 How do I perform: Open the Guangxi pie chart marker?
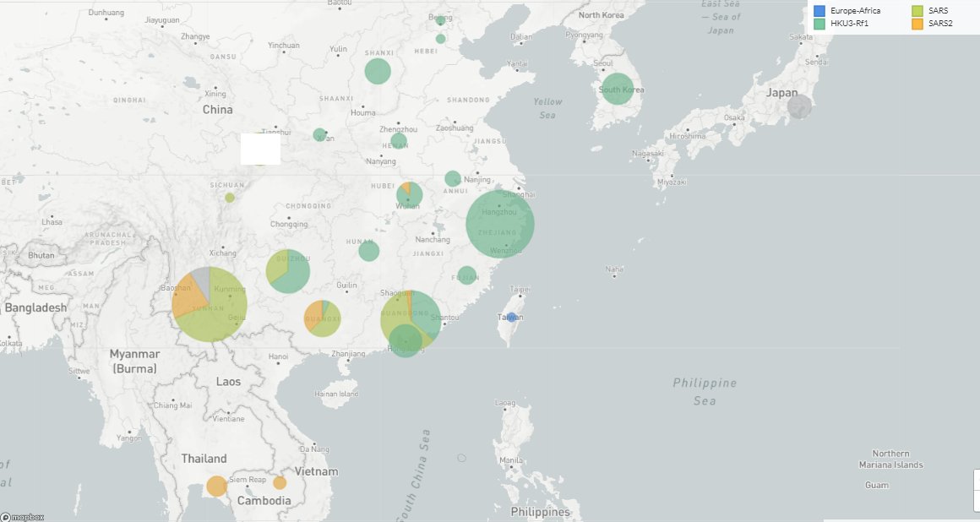click(323, 318)
